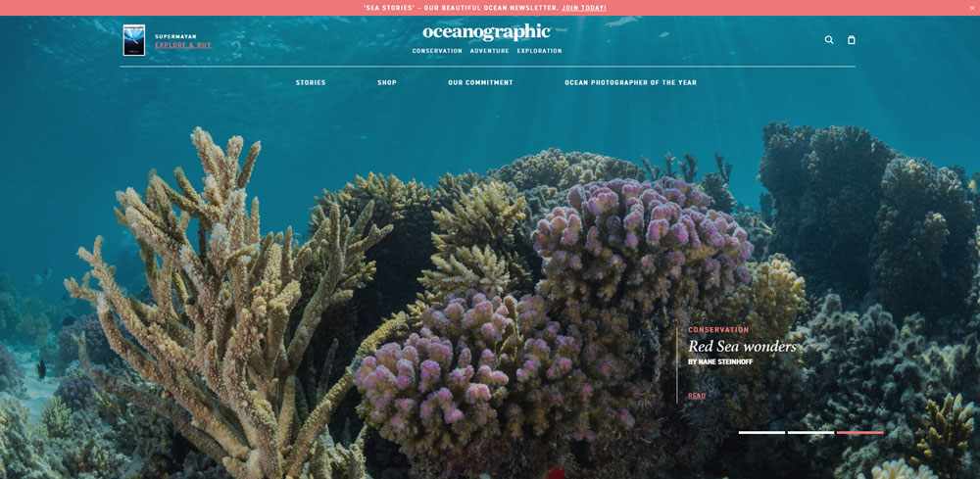Screen dimensions: 980x479
Task: Show the first carousel slide indicator
Action: tap(761, 432)
